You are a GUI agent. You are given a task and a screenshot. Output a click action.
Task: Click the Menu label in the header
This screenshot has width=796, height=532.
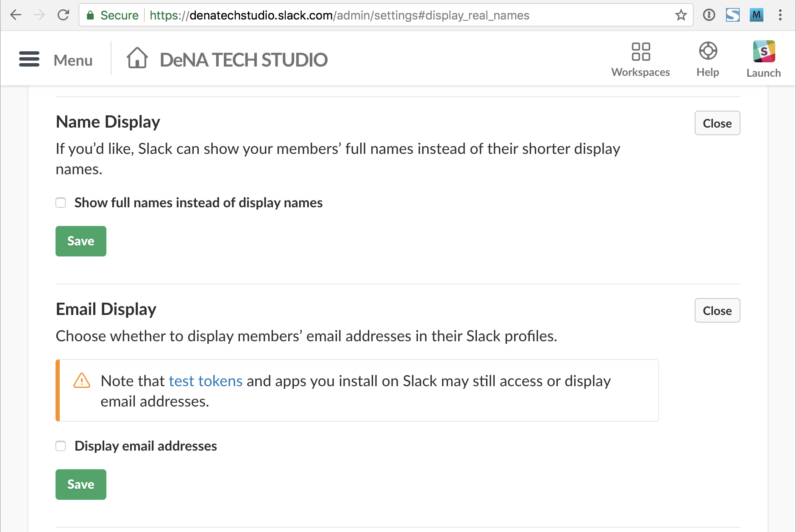tap(73, 60)
